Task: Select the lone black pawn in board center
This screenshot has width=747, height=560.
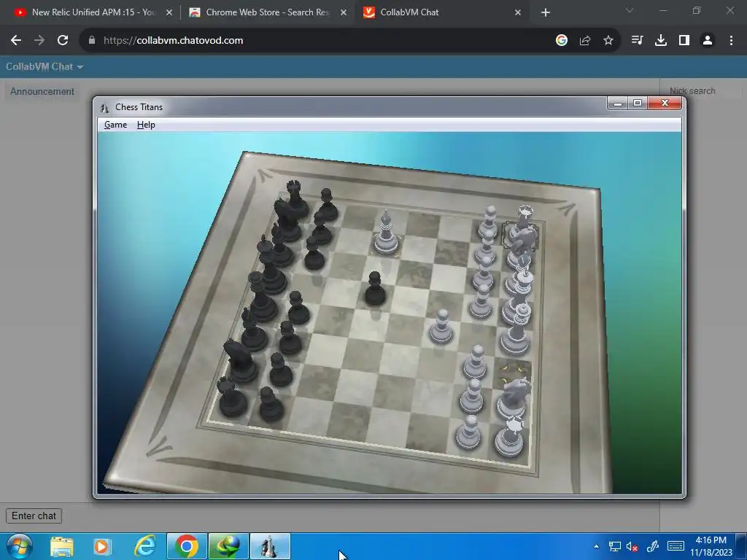Action: (375, 289)
